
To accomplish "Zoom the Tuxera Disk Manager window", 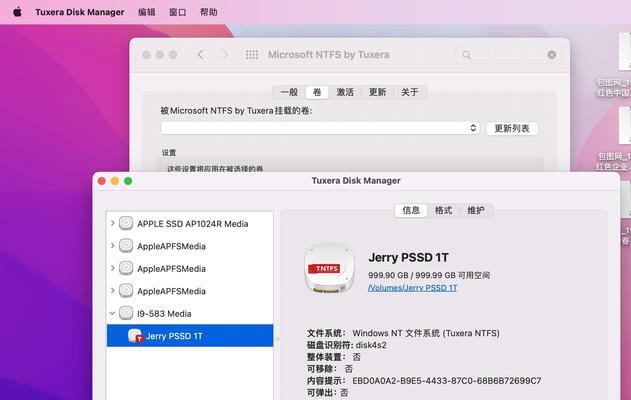I will tap(128, 181).
